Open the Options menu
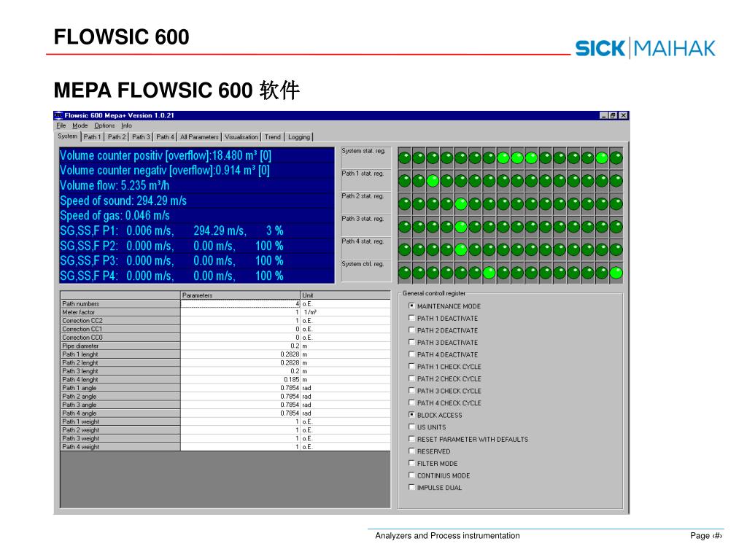Screen dimensions: 747x560 pos(104,125)
